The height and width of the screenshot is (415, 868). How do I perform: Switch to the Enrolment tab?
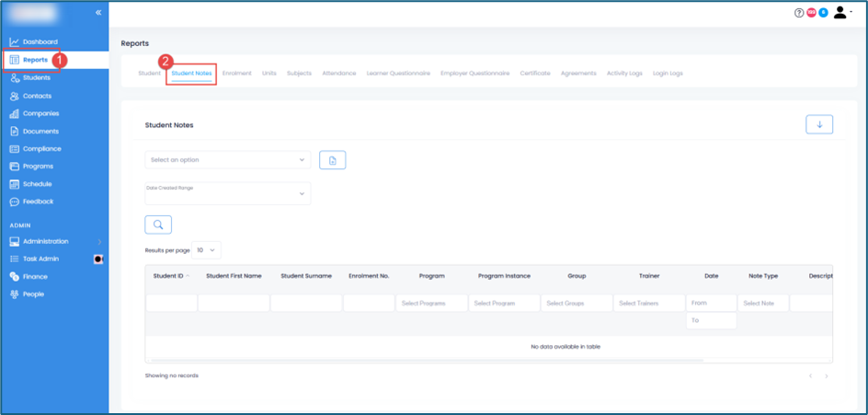pos(236,74)
